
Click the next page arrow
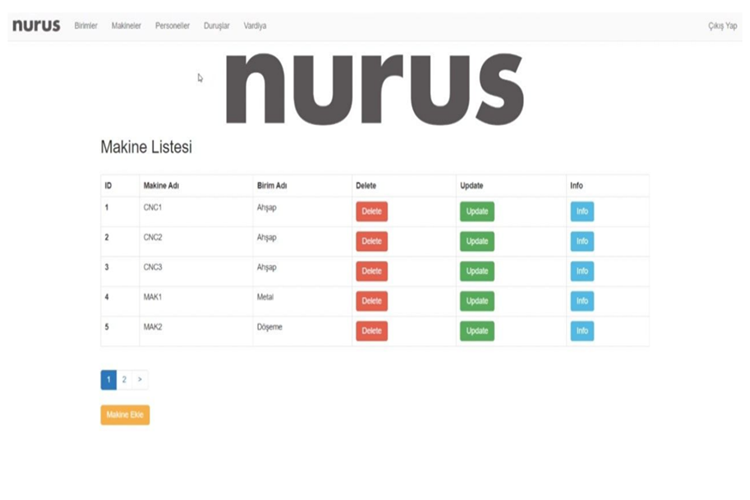click(140, 380)
